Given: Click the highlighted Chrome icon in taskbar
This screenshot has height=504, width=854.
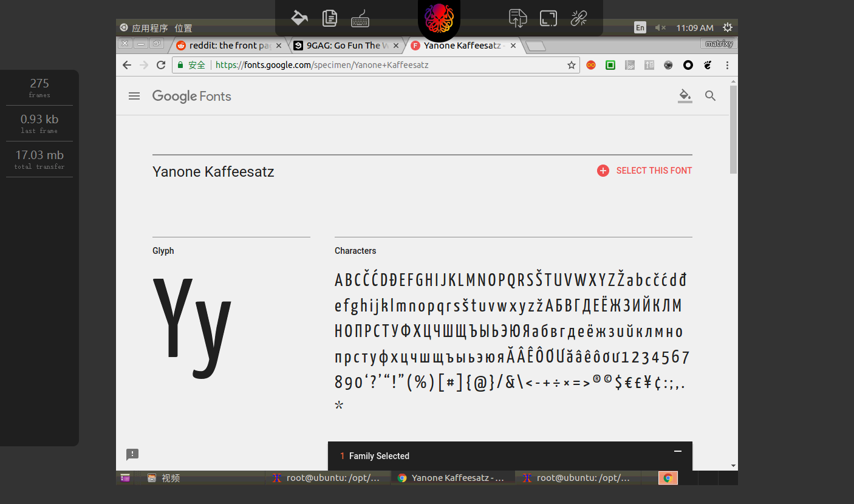Looking at the screenshot, I should 668,478.
